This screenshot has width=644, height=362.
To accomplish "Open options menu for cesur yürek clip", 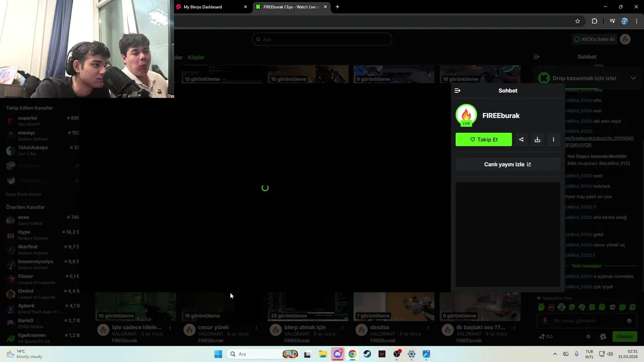I will pyautogui.click(x=256, y=328).
